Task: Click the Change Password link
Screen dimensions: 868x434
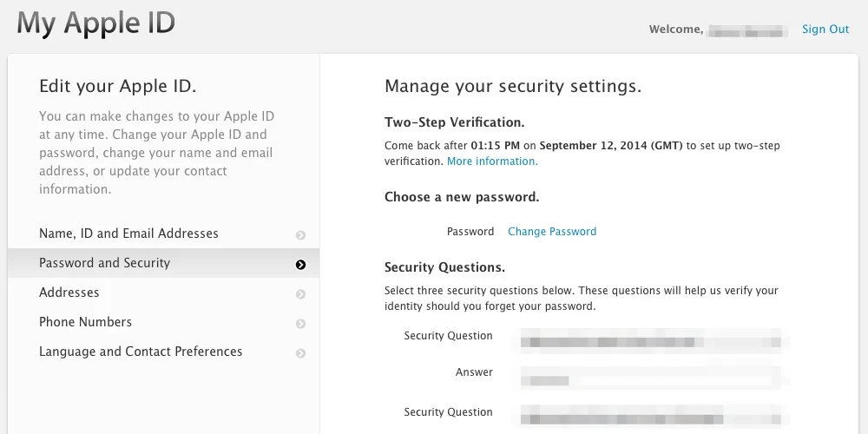Action: (x=552, y=232)
